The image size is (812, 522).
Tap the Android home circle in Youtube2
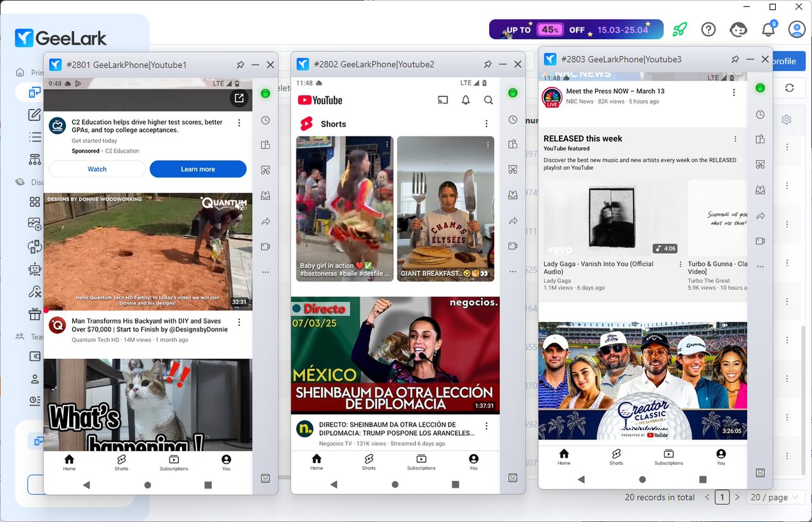pos(395,484)
